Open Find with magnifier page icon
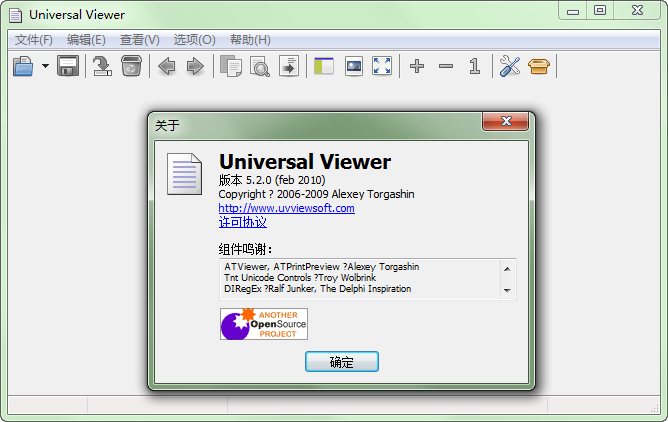 pos(260,66)
